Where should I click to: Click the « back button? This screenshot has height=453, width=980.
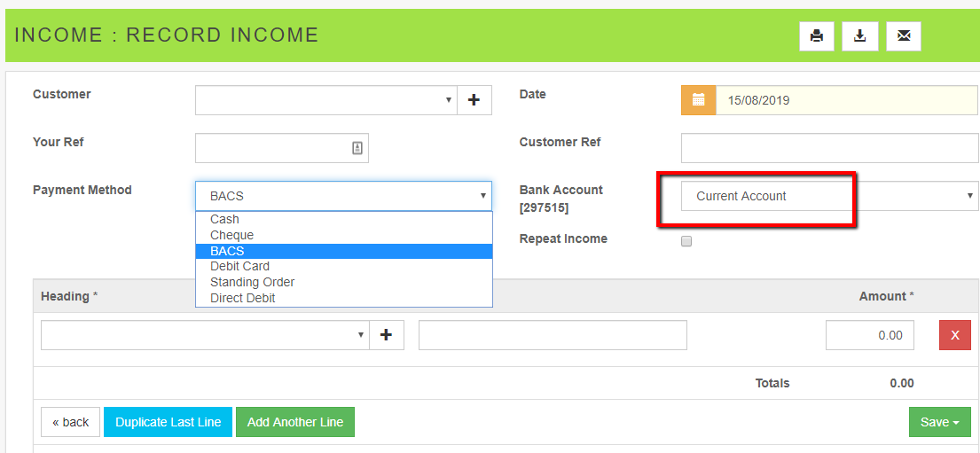[71, 422]
